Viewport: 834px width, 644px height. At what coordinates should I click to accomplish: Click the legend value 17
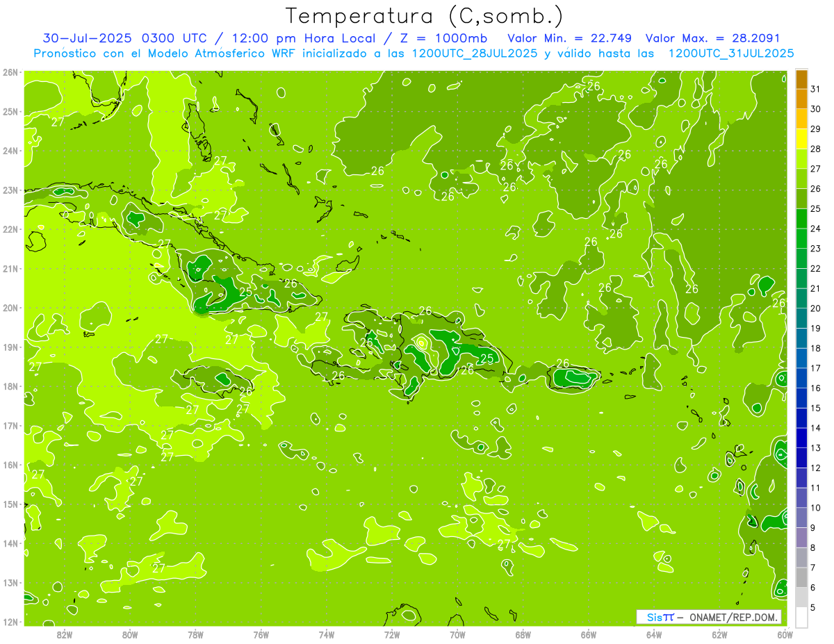(815, 368)
